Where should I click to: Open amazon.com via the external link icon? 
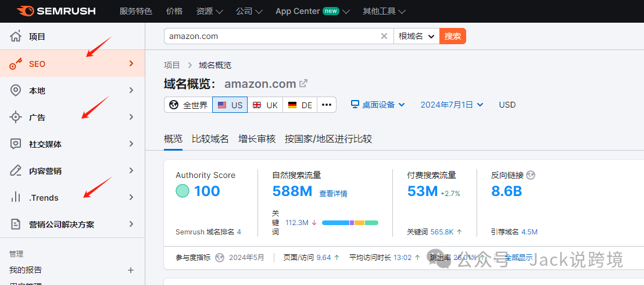coord(303,84)
